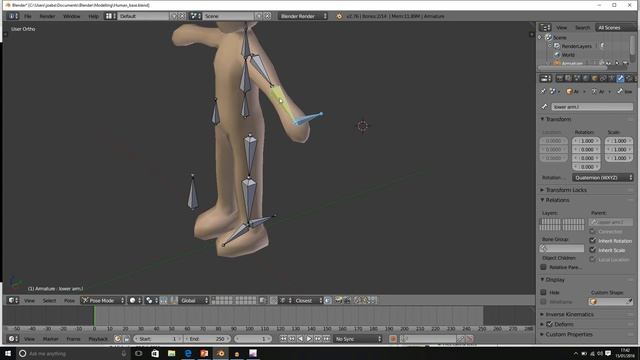Click the bone name field lower arm.l
Screen dimensions: 640x360
592,107
